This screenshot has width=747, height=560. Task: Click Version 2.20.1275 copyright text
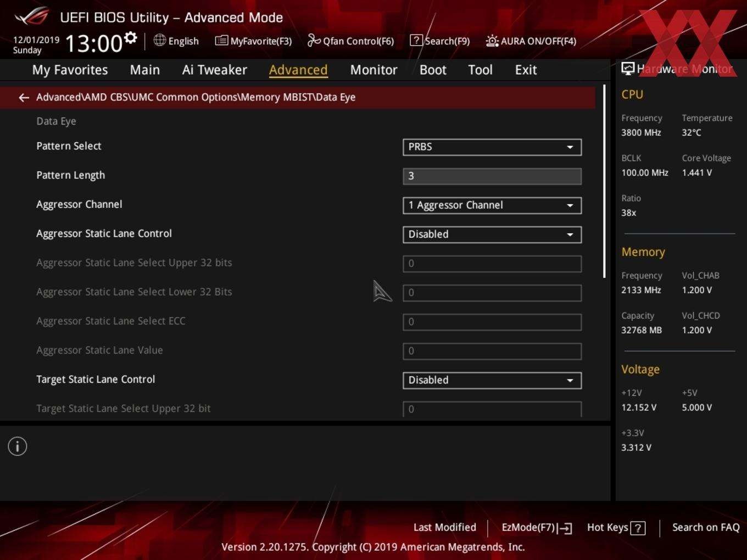(x=373, y=547)
